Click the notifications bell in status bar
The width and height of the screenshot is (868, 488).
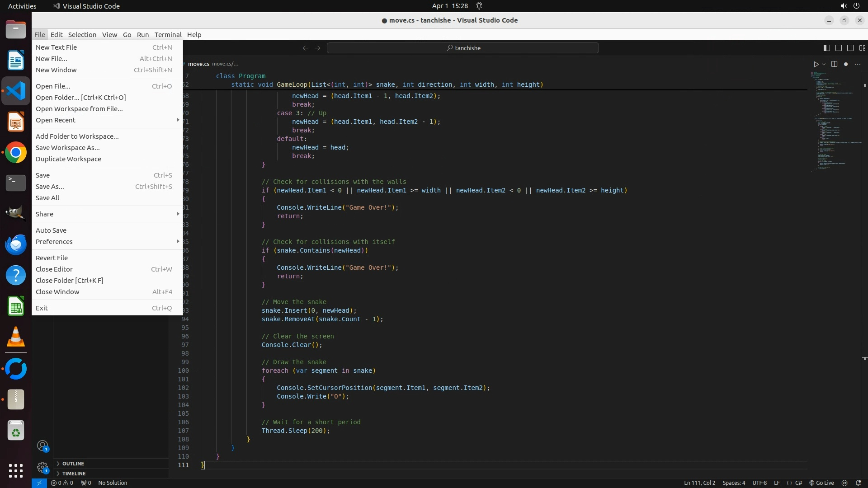coord(858,483)
